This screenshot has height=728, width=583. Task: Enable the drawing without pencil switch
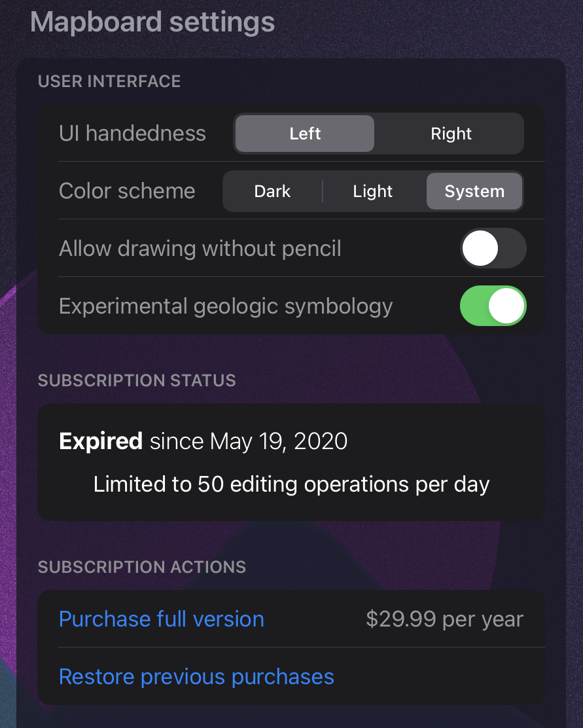[493, 249]
